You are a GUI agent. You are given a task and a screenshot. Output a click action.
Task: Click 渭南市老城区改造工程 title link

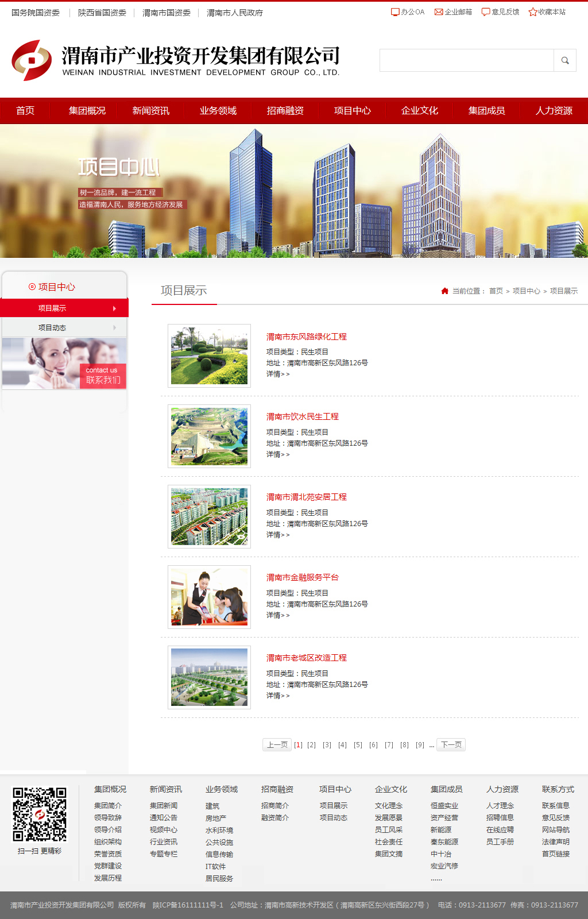click(307, 658)
